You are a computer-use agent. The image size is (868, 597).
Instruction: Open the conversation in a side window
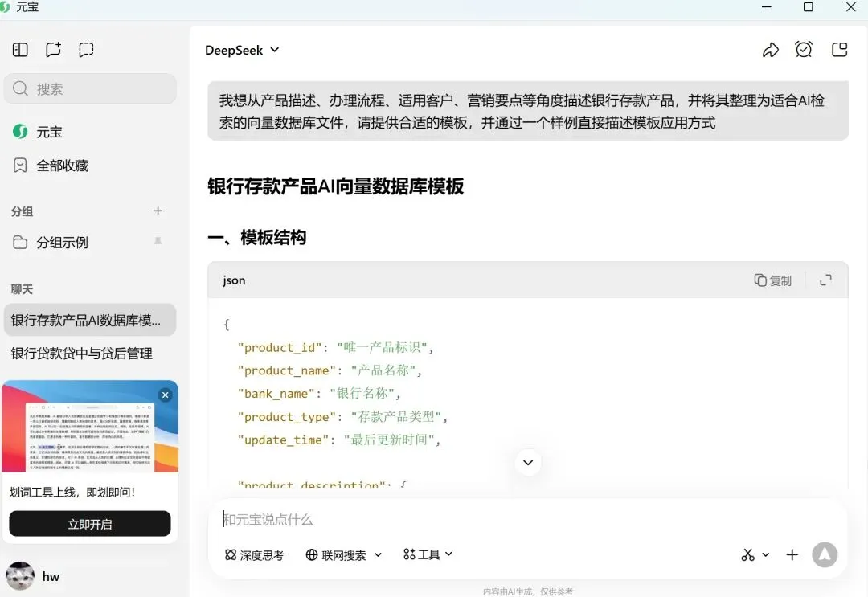pyautogui.click(x=839, y=49)
